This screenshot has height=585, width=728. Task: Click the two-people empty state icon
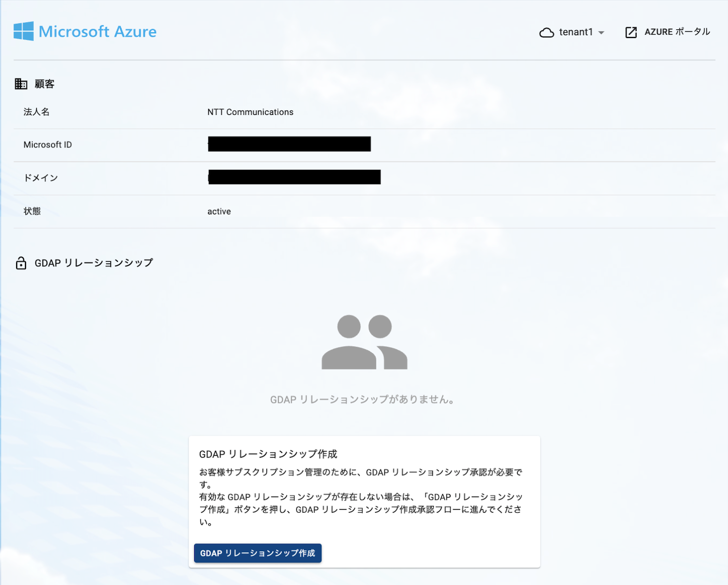(x=364, y=342)
